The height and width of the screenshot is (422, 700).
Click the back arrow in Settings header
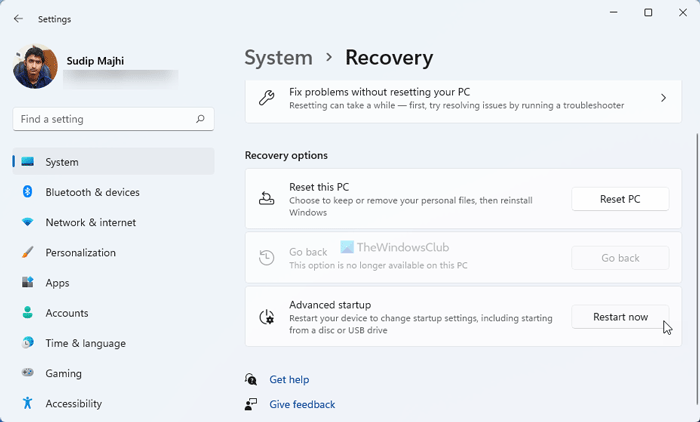[x=19, y=18]
